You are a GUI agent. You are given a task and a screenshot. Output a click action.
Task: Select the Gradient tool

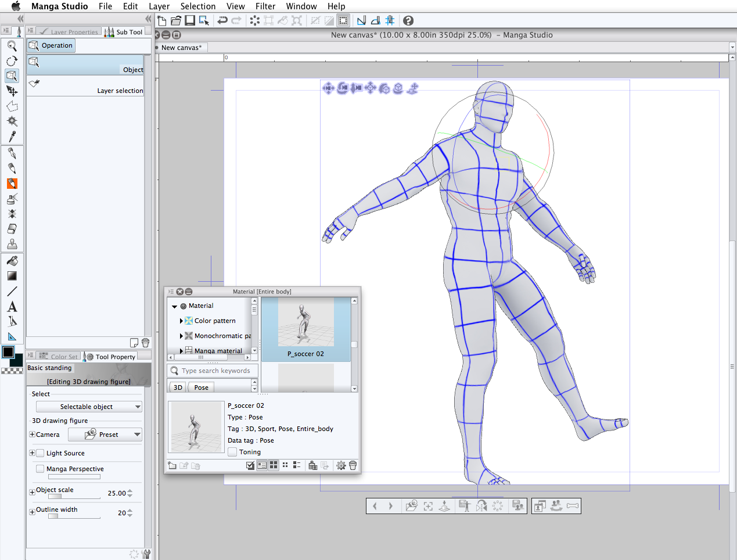[x=12, y=276]
